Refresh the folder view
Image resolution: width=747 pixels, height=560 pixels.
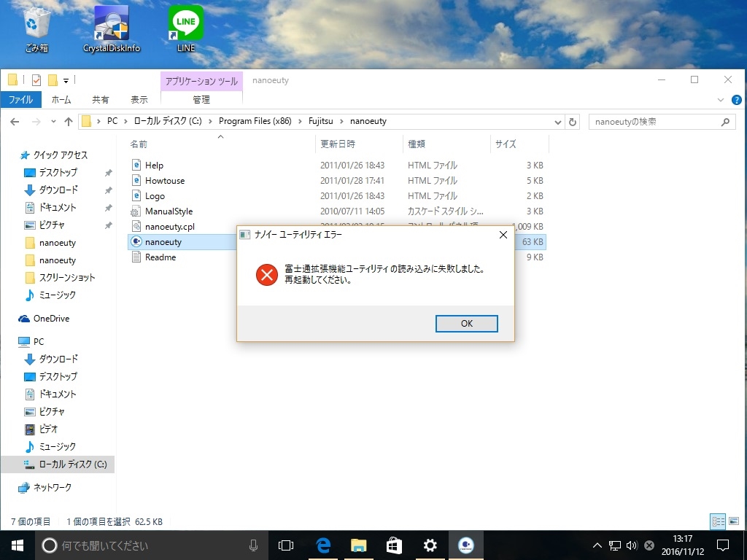pyautogui.click(x=573, y=122)
